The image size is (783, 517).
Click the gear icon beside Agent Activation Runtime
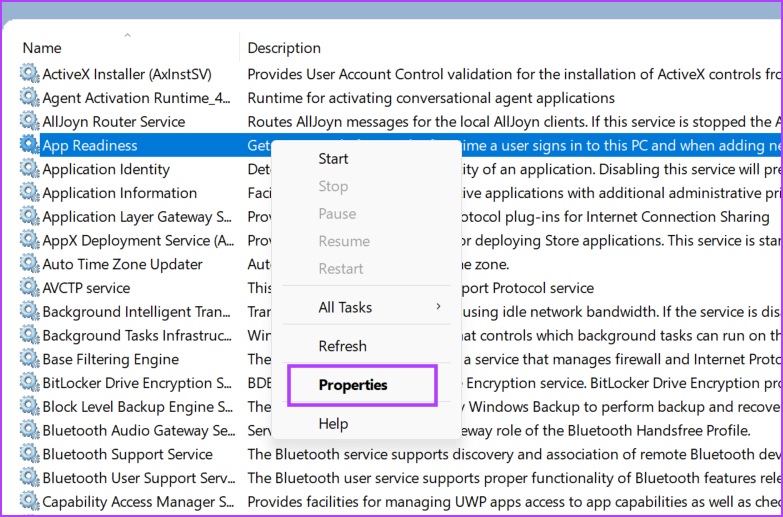[x=29, y=97]
